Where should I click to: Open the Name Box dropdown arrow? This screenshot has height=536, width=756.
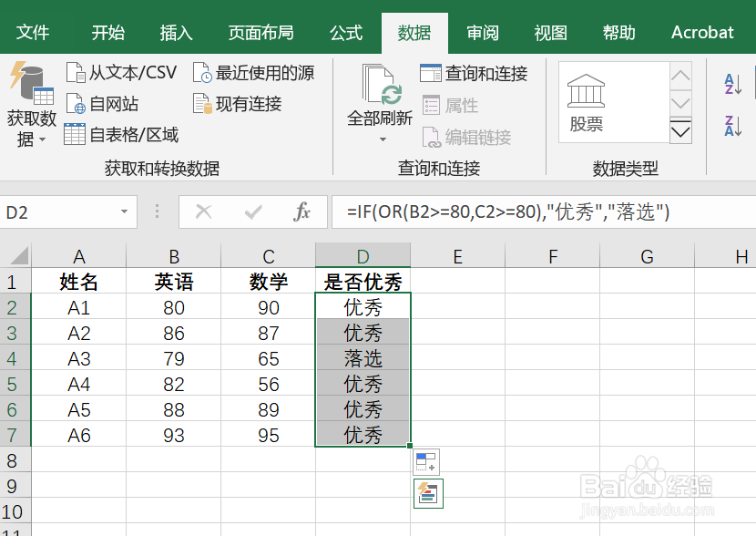coord(125,211)
